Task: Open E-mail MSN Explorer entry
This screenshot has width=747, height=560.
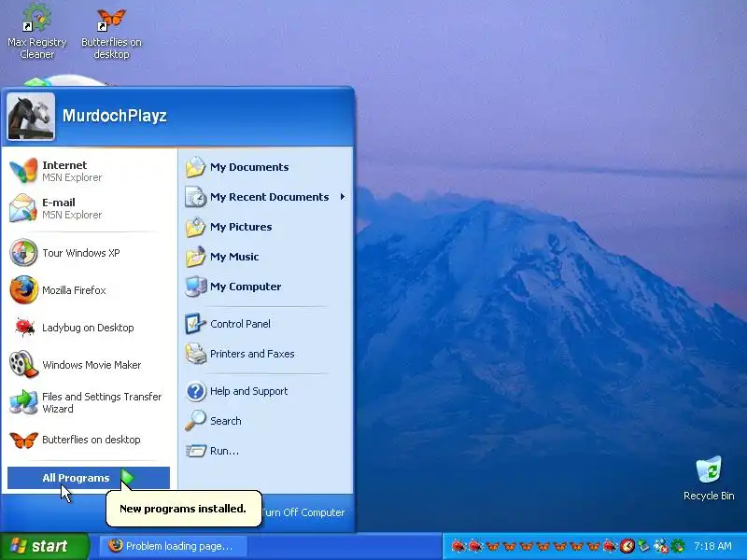Action: [x=89, y=208]
